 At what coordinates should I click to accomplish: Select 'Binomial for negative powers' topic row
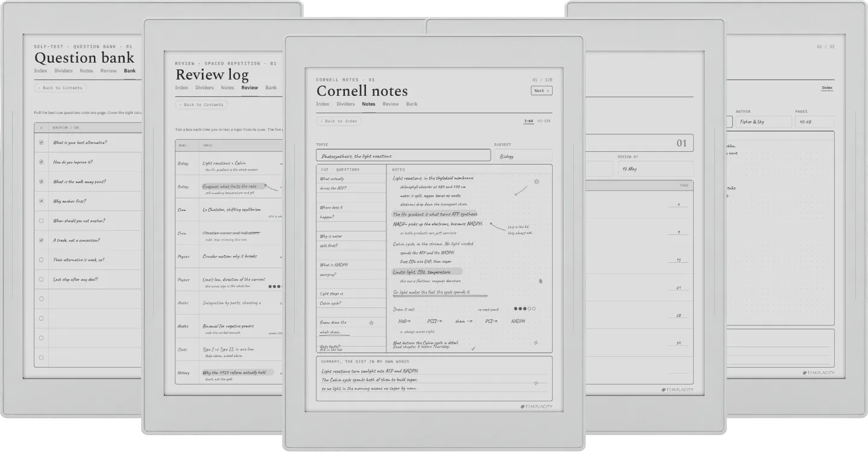coord(229,326)
